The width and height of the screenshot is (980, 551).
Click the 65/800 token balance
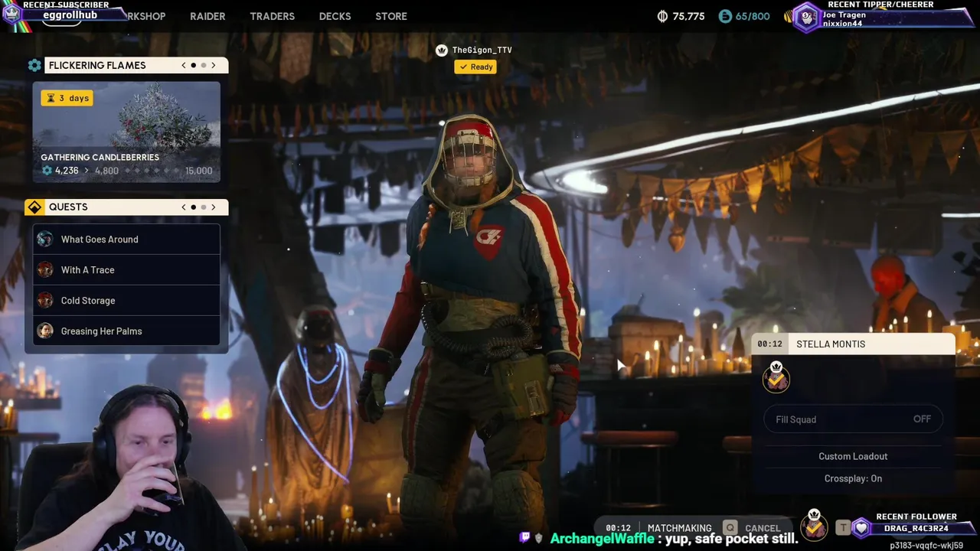[x=752, y=16]
